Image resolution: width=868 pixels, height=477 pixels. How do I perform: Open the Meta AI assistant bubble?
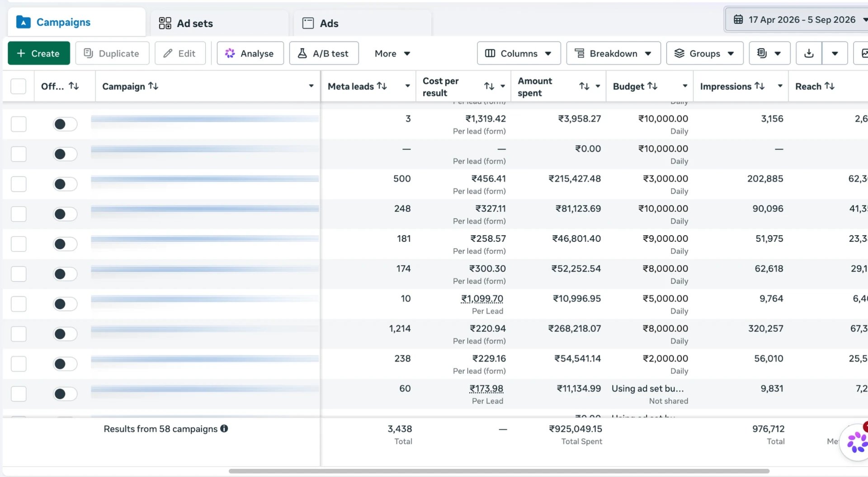tap(856, 442)
